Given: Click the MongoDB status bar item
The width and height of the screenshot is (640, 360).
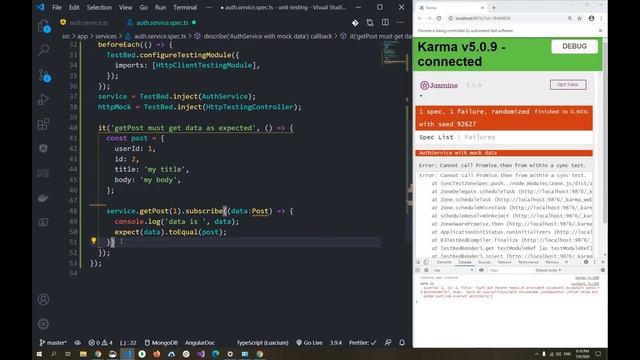Looking at the screenshot, I should (x=161, y=343).
